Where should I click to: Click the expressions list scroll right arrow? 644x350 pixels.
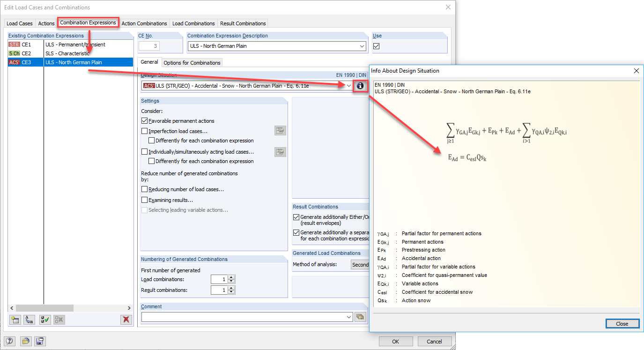129,308
